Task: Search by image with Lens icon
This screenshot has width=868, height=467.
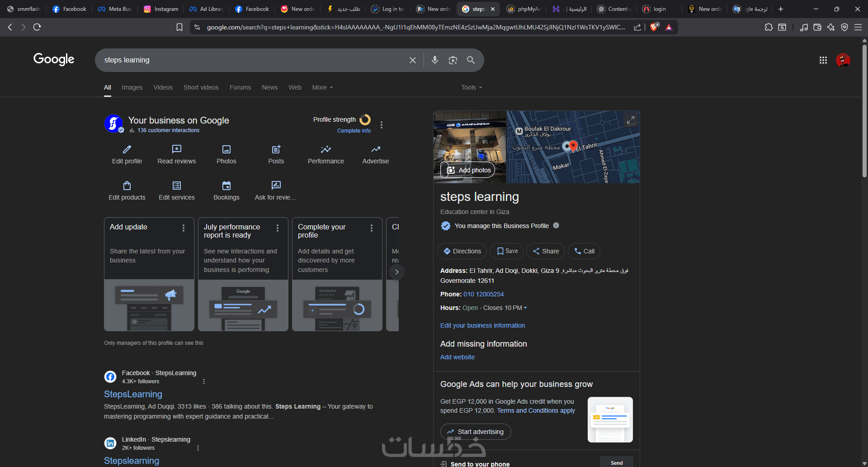Action: point(453,60)
